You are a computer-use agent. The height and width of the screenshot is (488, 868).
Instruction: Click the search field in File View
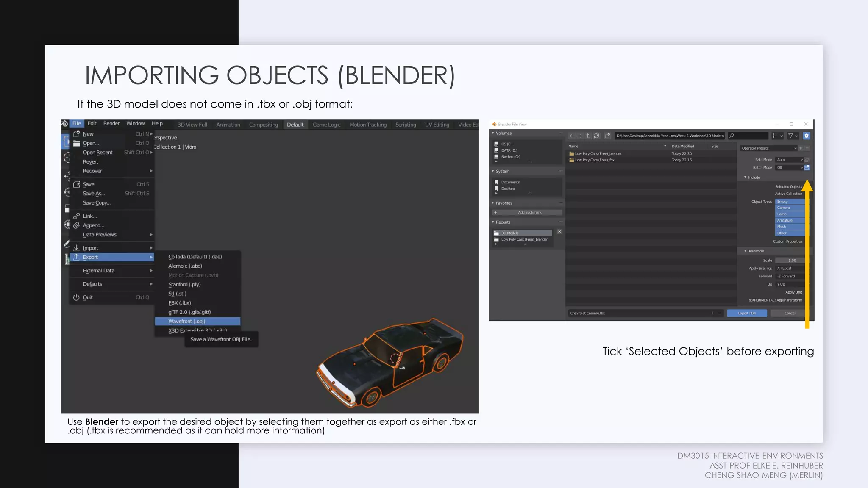(x=748, y=136)
